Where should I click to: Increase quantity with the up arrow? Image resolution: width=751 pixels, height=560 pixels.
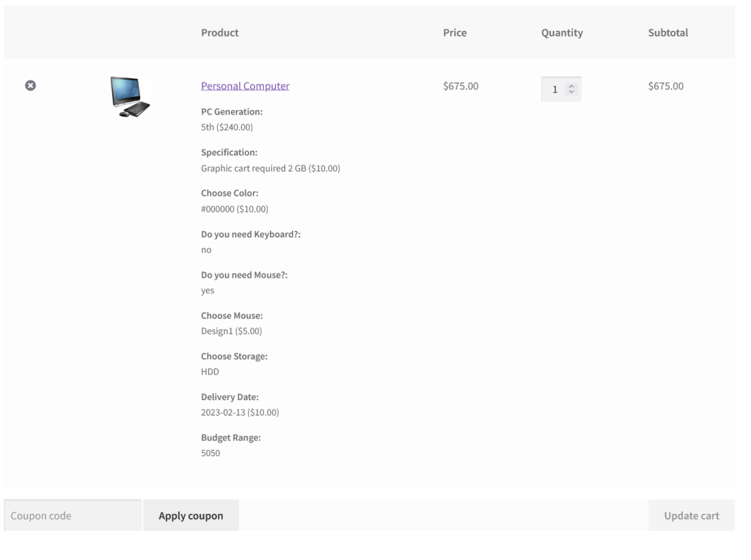(571, 86)
